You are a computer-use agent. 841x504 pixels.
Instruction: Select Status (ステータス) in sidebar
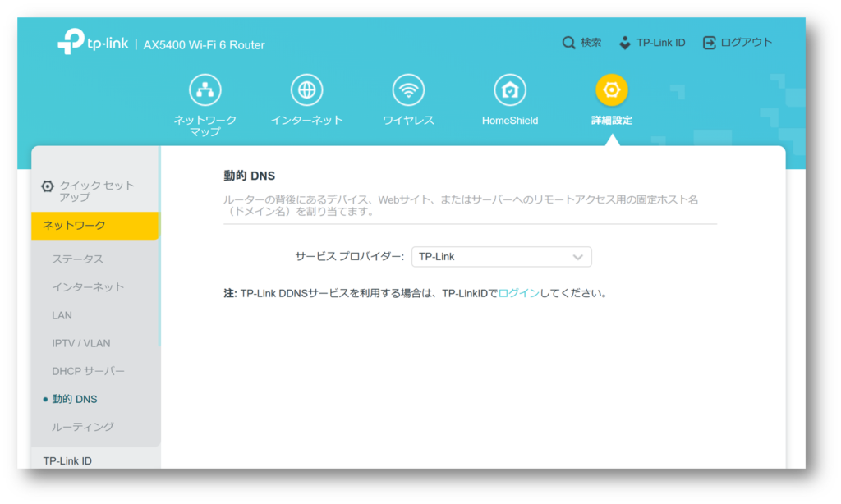(x=78, y=259)
